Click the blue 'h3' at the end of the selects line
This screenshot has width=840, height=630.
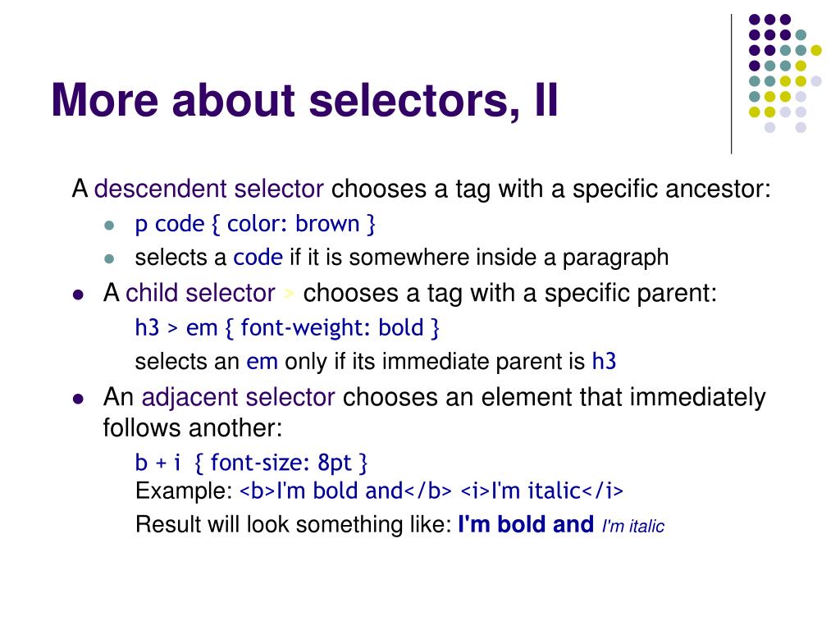tap(605, 362)
